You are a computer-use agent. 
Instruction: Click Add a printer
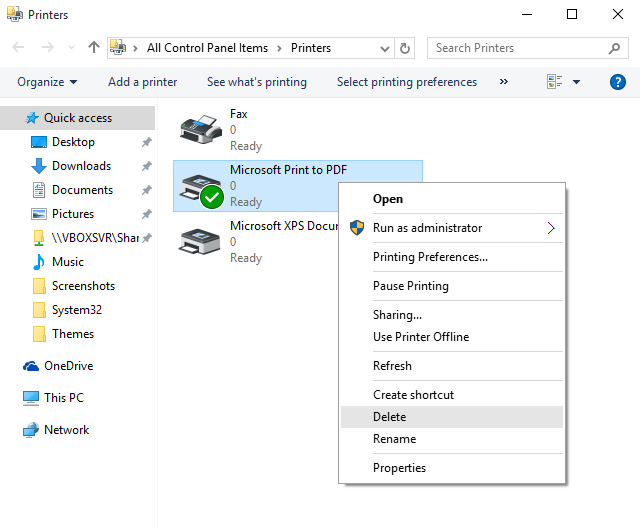pyautogui.click(x=142, y=82)
